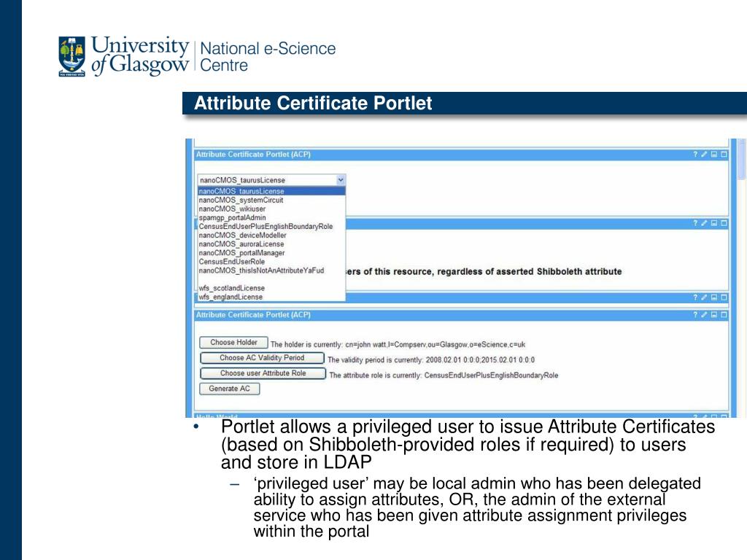Select nanoCMOS_portalManager option
The height and width of the screenshot is (560, 747).
pos(271,253)
